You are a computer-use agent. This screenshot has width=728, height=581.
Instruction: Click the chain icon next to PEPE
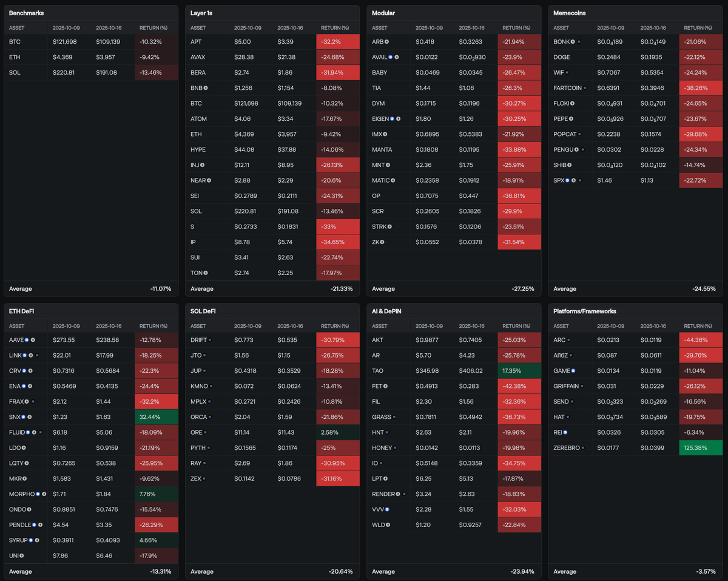pyautogui.click(x=571, y=118)
